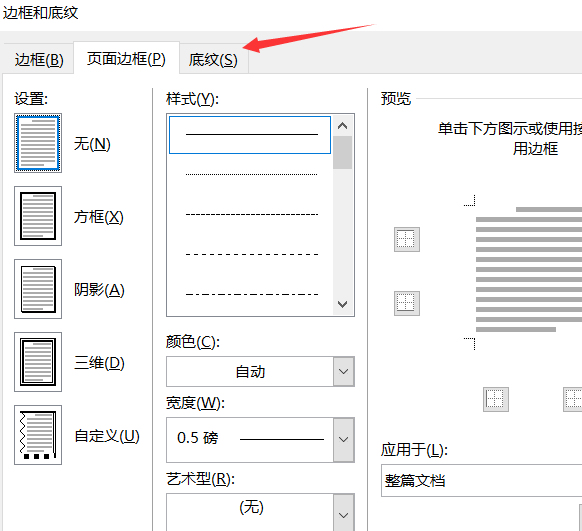Pick the 阴影(A) shadow border icon

(38, 289)
